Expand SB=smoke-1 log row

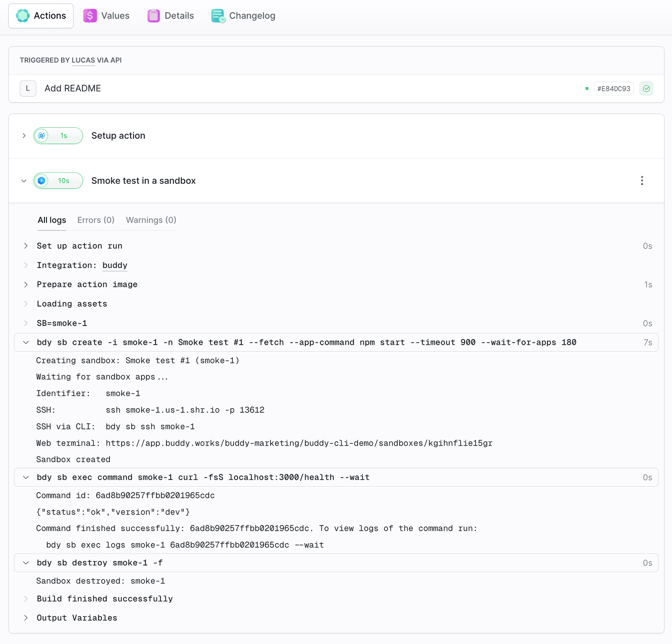point(26,323)
